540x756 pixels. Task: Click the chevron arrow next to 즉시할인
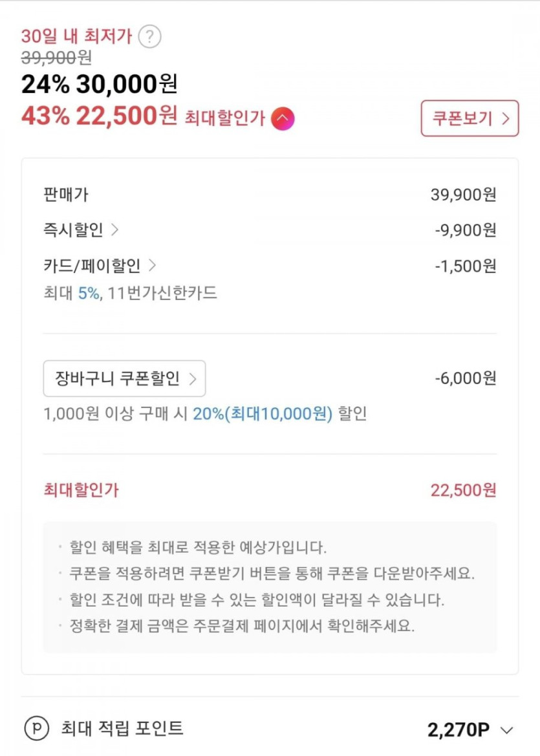tap(115, 230)
